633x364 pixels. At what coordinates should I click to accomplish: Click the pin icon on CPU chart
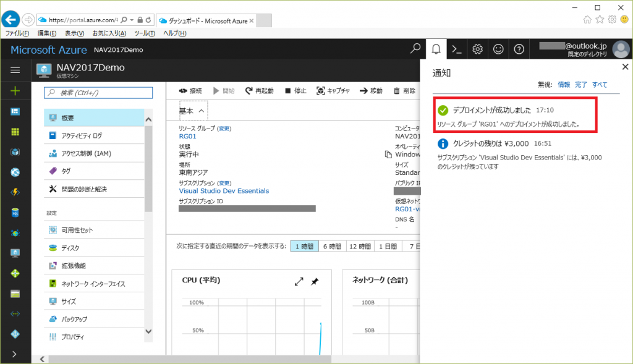click(315, 282)
